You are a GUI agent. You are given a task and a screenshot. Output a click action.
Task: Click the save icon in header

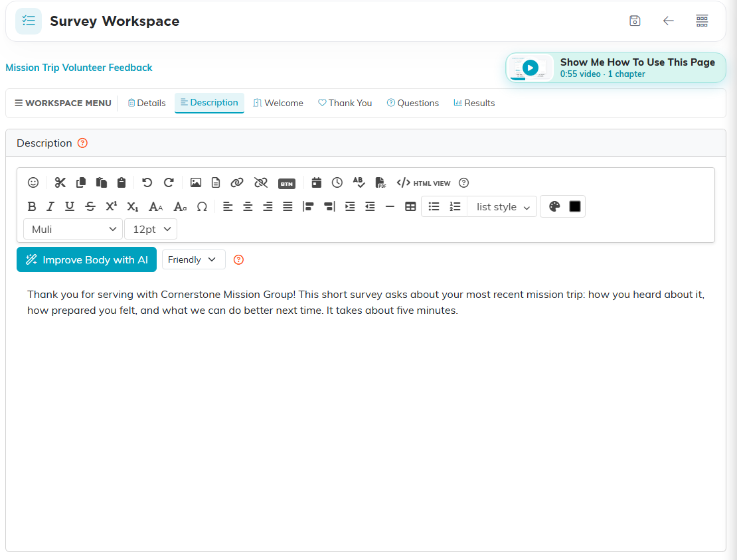pos(635,21)
